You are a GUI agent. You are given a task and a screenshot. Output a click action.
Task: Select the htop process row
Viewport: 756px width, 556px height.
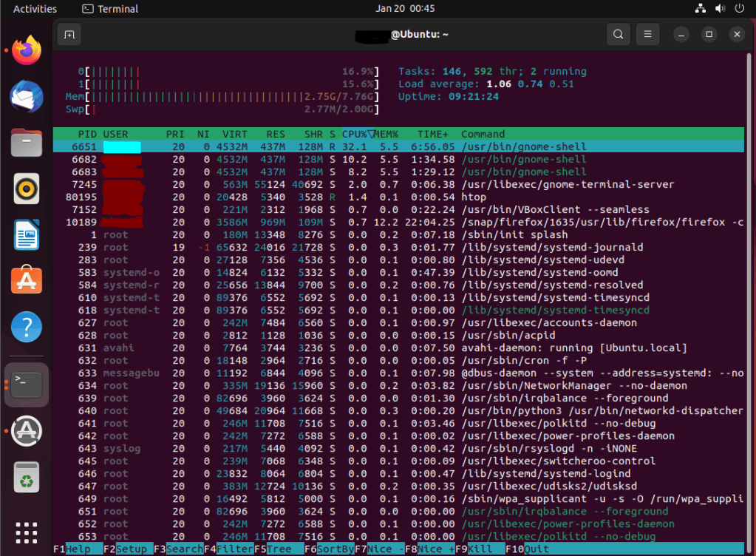coord(473,197)
